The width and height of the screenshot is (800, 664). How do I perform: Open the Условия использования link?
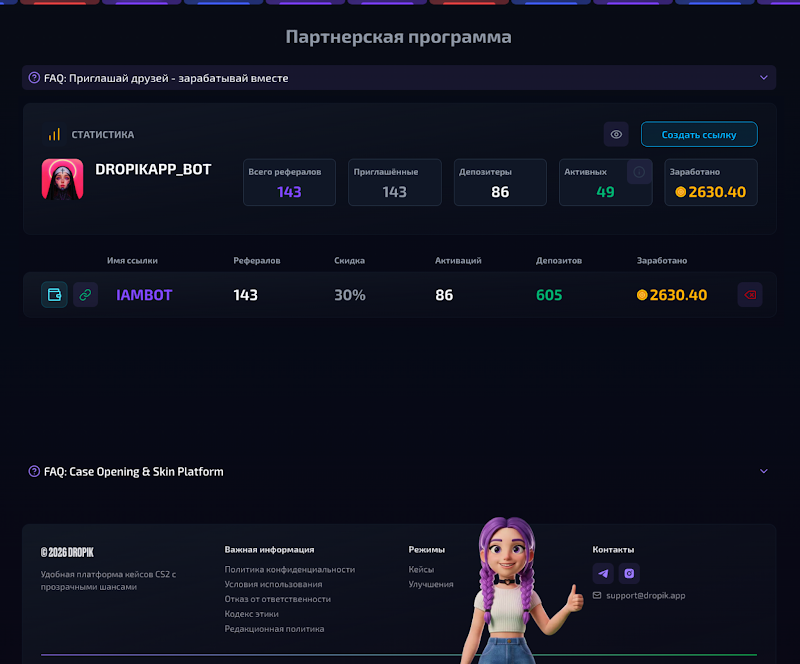point(273,584)
